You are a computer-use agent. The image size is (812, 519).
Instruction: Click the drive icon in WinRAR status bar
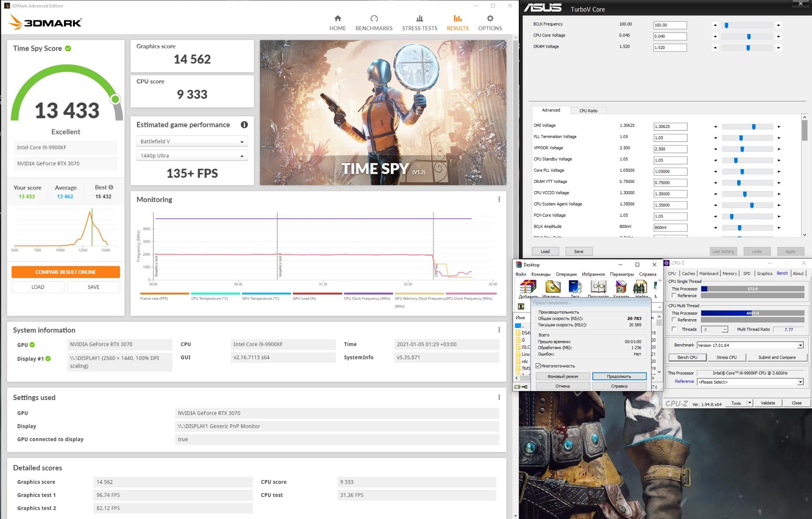pyautogui.click(x=517, y=387)
